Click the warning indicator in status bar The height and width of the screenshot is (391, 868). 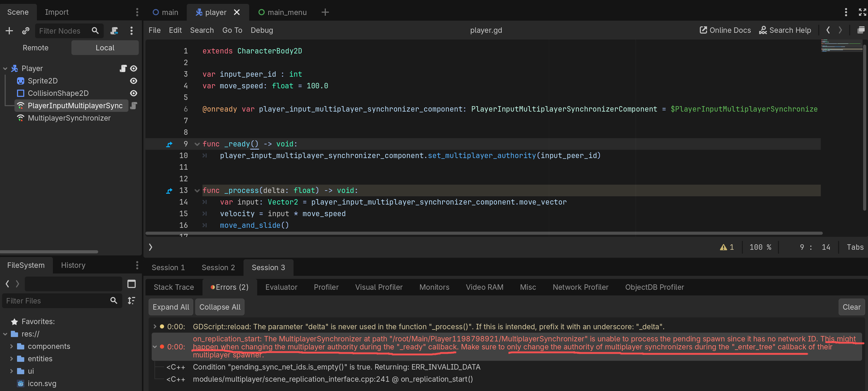[x=727, y=247]
